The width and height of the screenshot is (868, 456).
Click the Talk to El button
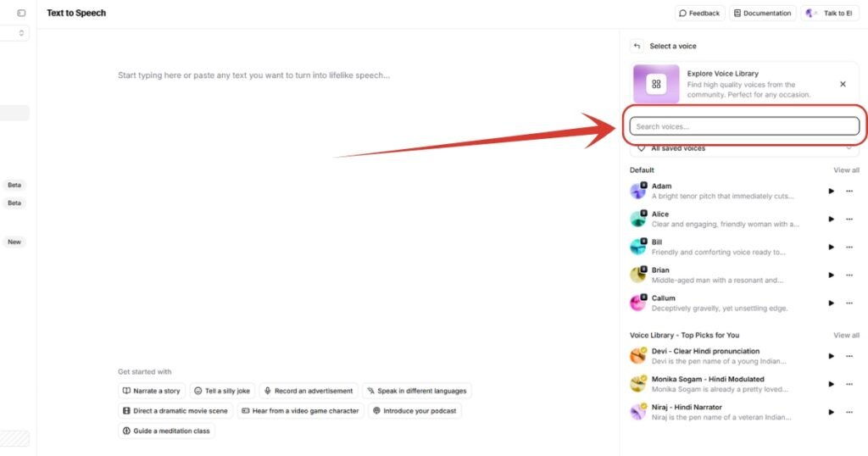[x=829, y=14]
